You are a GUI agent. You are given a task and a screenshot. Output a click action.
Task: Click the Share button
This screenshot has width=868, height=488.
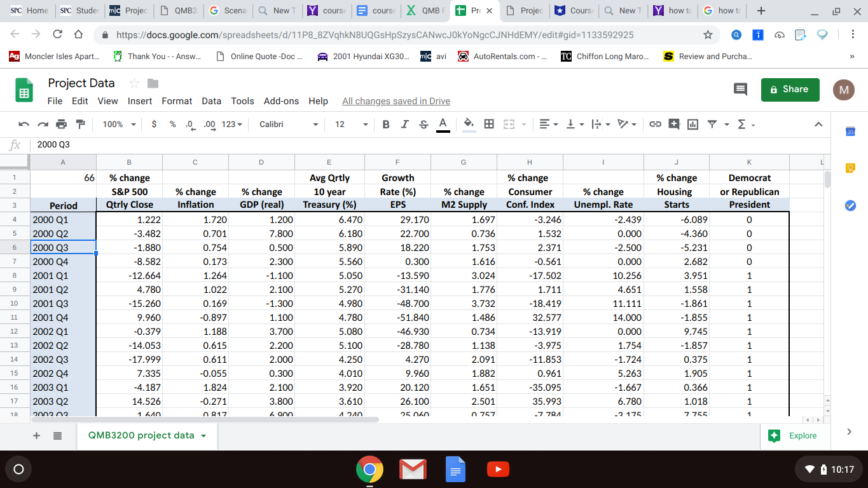coord(790,90)
